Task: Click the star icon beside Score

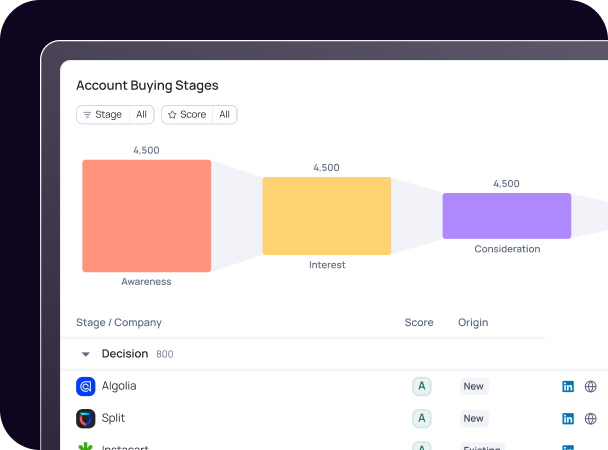Action: pyautogui.click(x=172, y=115)
